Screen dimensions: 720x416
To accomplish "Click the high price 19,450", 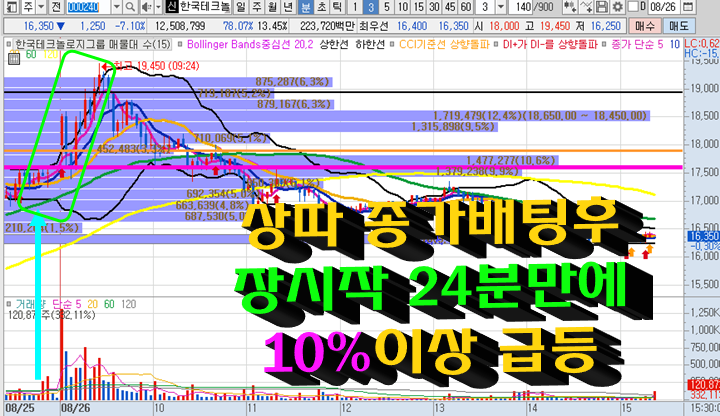I will coord(555,26).
